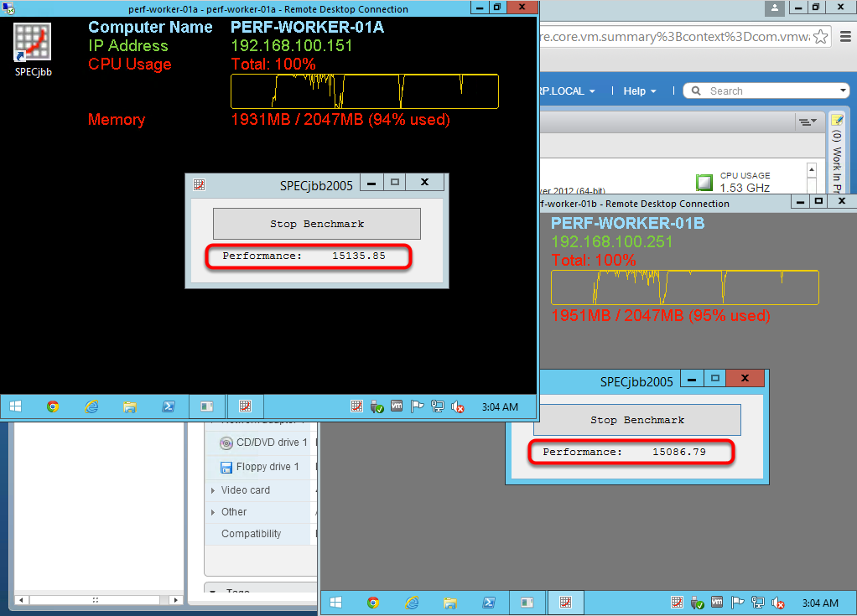The height and width of the screenshot is (616, 857).
Task: Open the panel options menu dropdown
Action: tap(808, 122)
